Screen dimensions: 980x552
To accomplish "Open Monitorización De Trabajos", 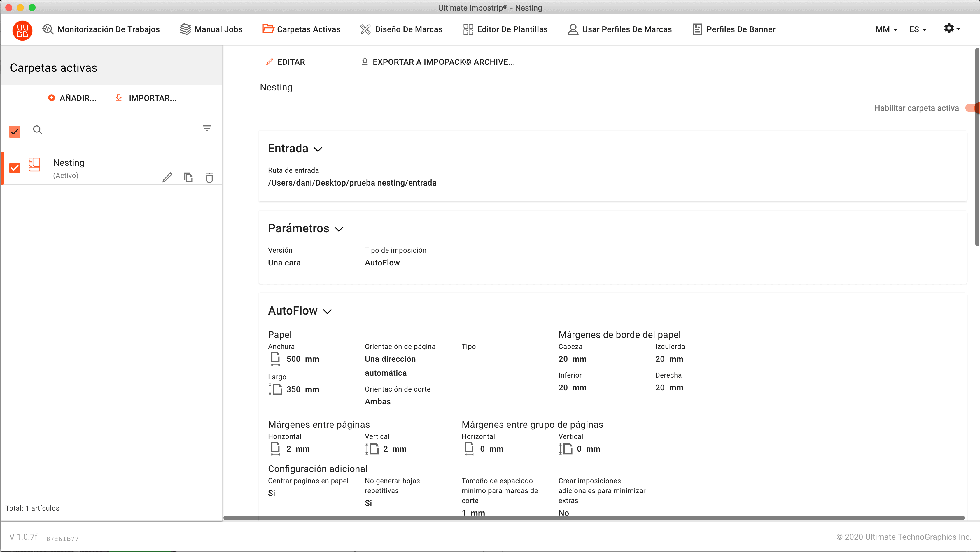I will 101,29.
